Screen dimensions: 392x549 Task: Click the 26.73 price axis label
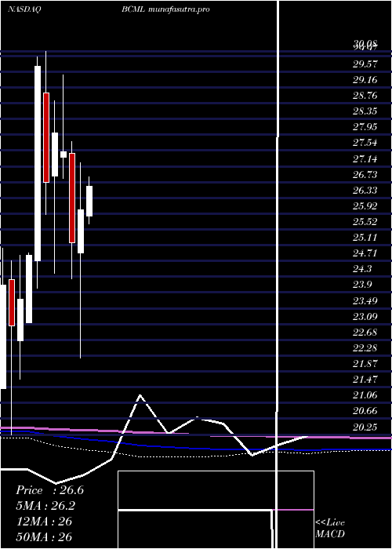point(365,174)
